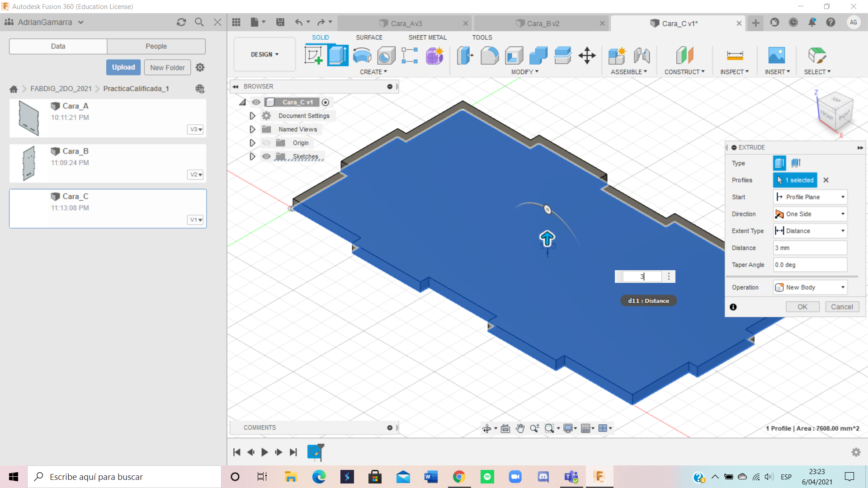The image size is (868, 488).
Task: Expand the Origin node
Action: click(252, 143)
